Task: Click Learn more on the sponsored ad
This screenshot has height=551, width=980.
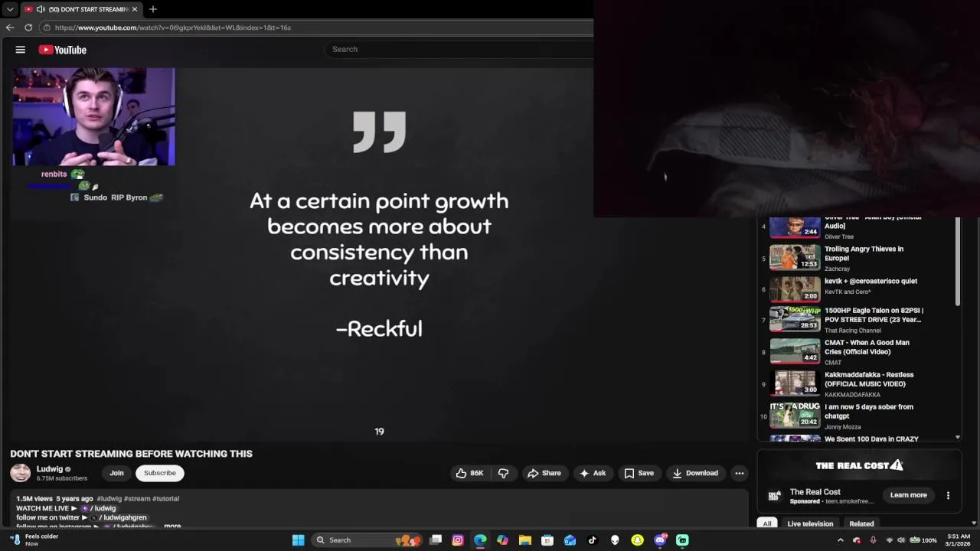Action: (908, 495)
